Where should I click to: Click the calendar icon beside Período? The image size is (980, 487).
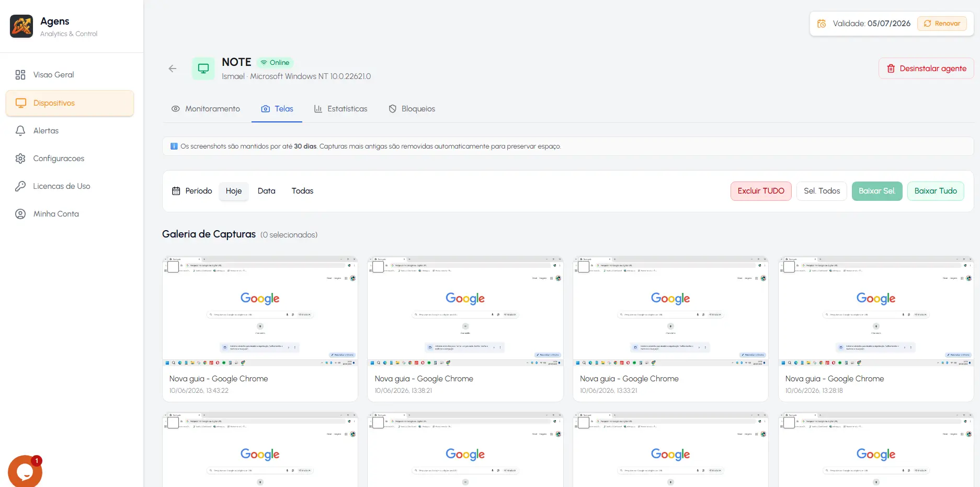[176, 191]
